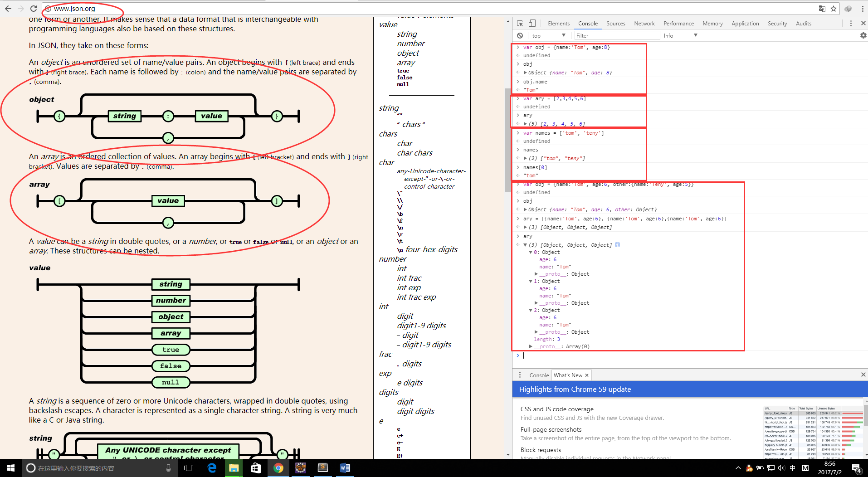Reload the json.org page

click(34, 9)
